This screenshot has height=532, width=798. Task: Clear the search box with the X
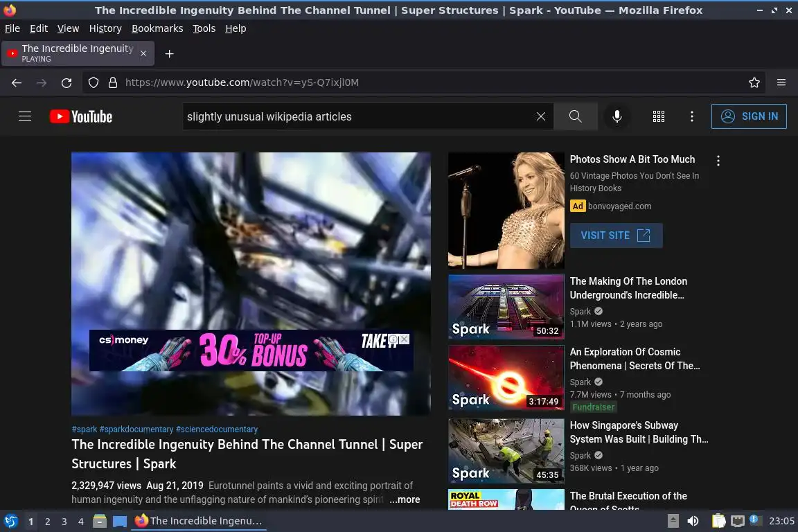540,116
